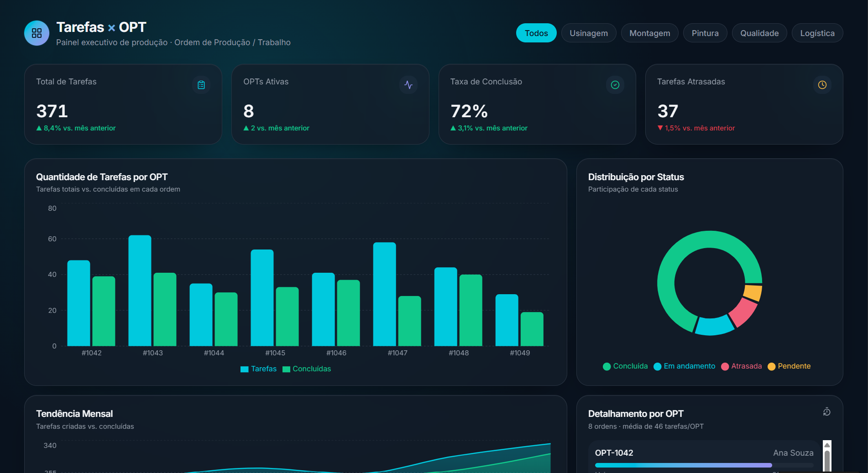This screenshot has width=868, height=473.
Task: Click the cyan Tarefas bar for #1043
Action: pos(140,291)
